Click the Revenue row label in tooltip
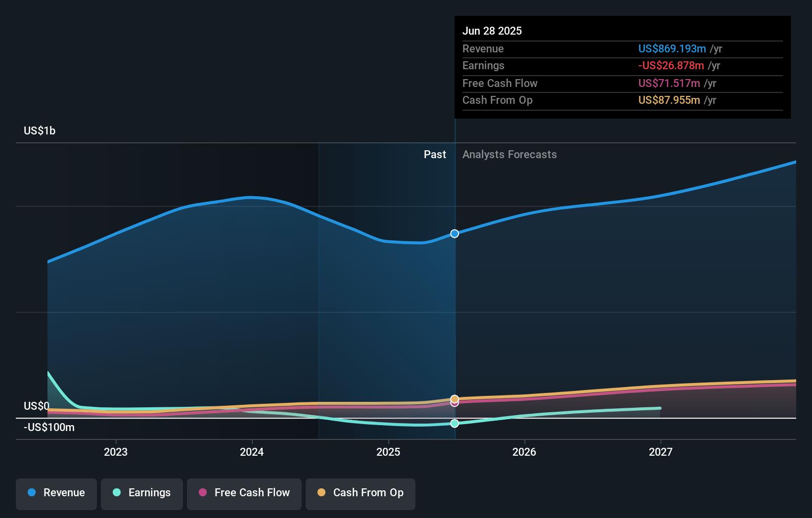 coord(483,48)
